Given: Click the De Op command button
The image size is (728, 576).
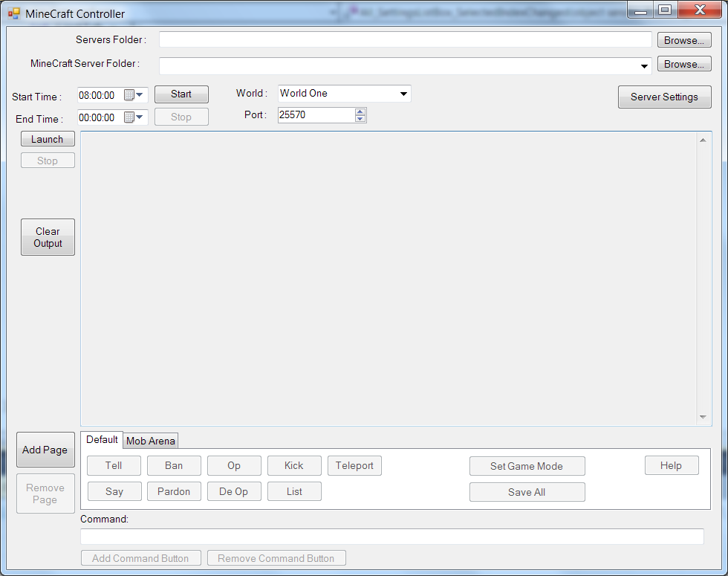Looking at the screenshot, I should 234,491.
